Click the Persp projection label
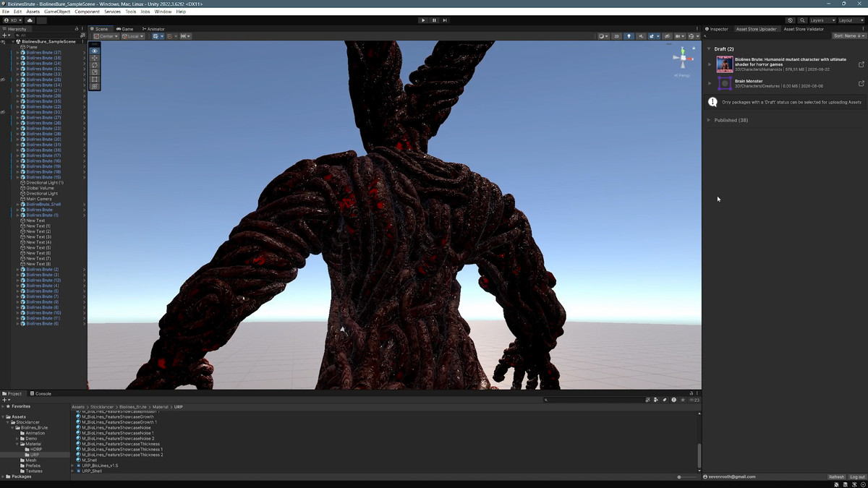The width and height of the screenshot is (868, 488). [682, 75]
